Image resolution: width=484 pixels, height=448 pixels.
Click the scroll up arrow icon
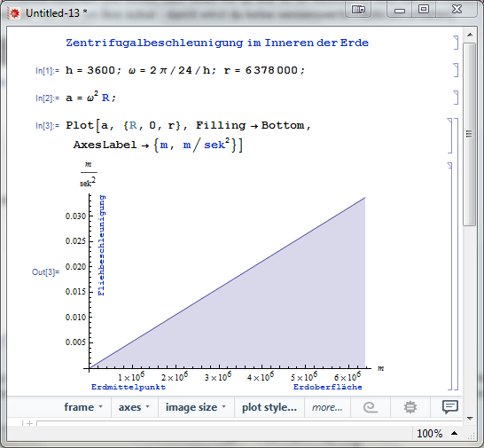point(470,35)
